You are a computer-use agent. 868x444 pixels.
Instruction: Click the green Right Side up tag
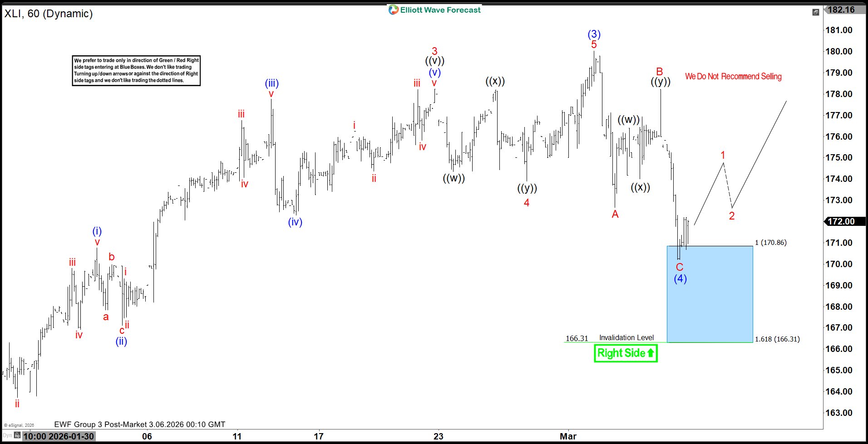[x=626, y=353]
